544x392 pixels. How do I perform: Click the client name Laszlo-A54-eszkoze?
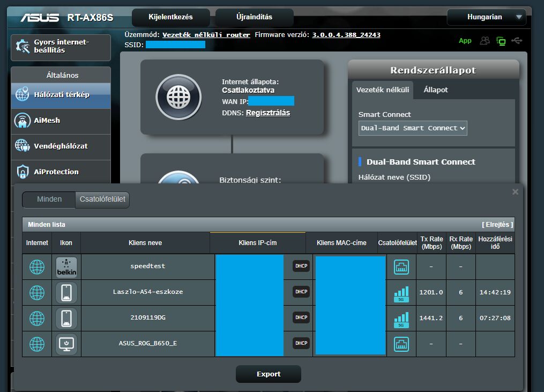pos(148,292)
